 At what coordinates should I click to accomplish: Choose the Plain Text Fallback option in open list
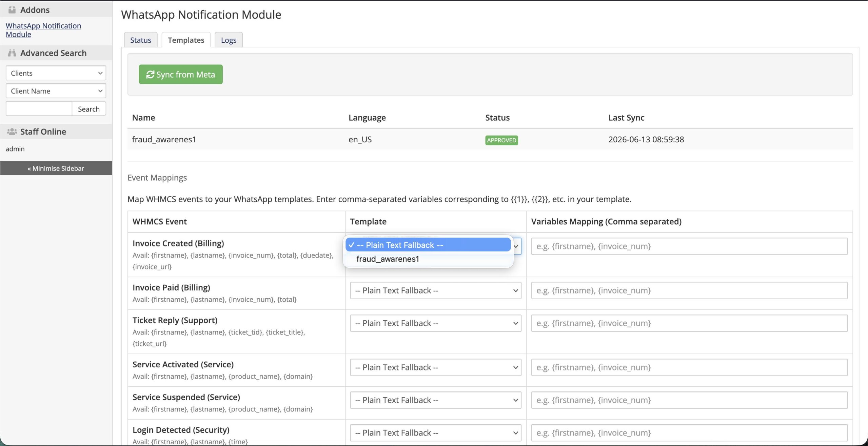coord(428,245)
